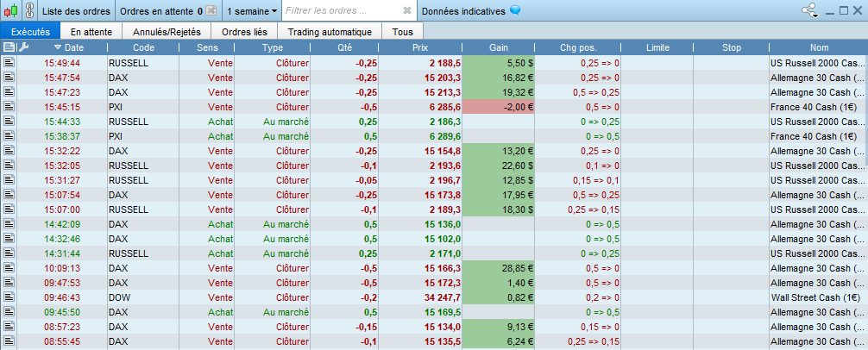Click the Gain column header
868x350 pixels.
click(x=498, y=47)
